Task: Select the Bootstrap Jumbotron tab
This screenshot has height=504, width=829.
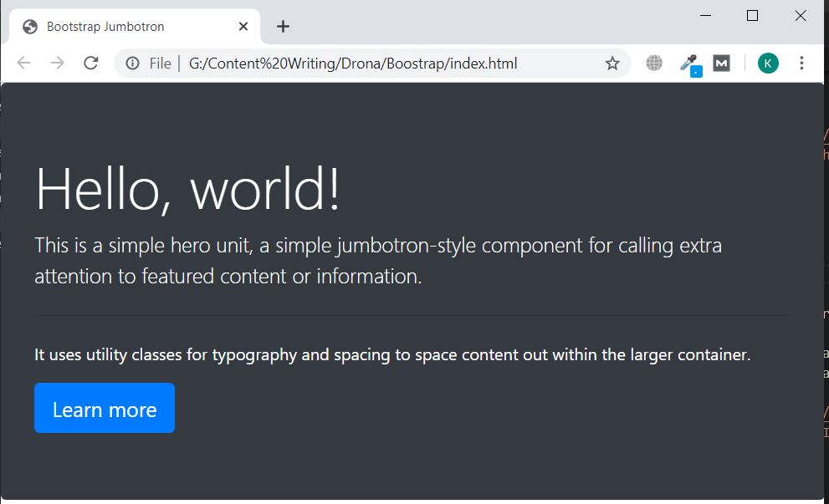Action: point(125,27)
